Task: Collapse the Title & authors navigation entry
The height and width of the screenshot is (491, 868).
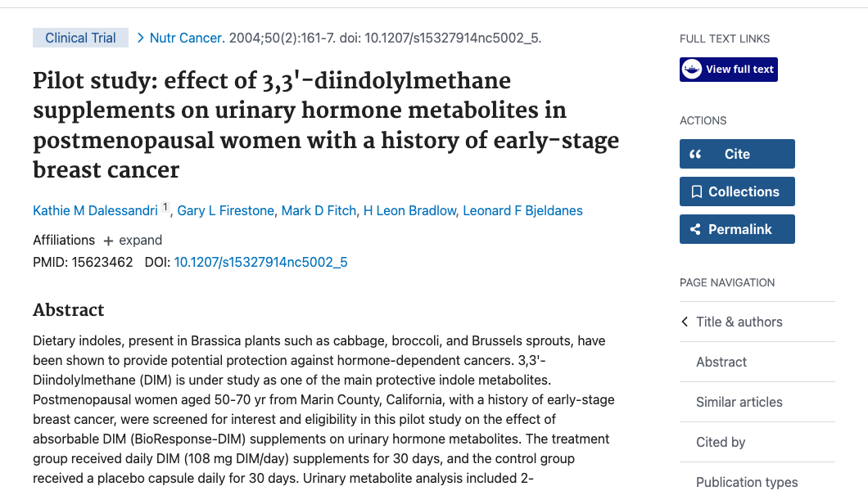Action: pyautogui.click(x=739, y=322)
